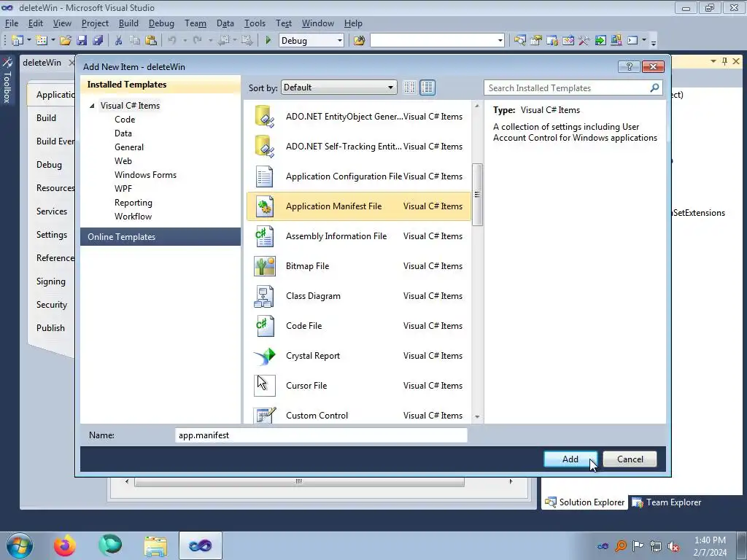Click the Find in Files toolbar icon

point(359,41)
